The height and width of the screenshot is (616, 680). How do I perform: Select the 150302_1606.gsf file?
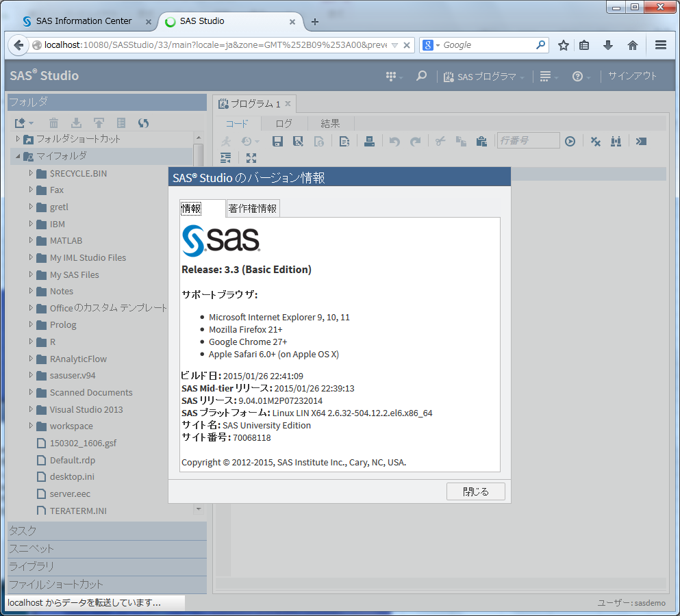point(83,443)
